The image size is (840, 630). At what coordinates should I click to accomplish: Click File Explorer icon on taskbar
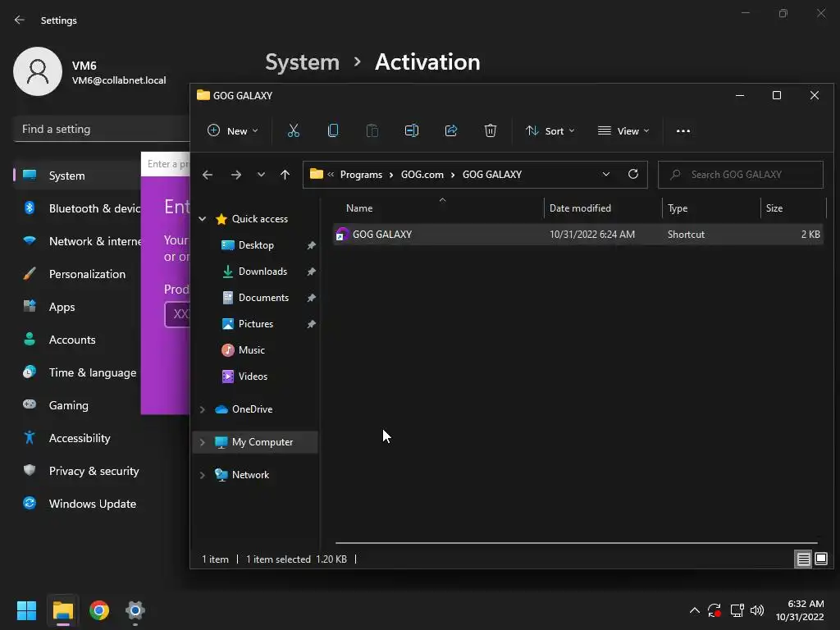(62, 610)
